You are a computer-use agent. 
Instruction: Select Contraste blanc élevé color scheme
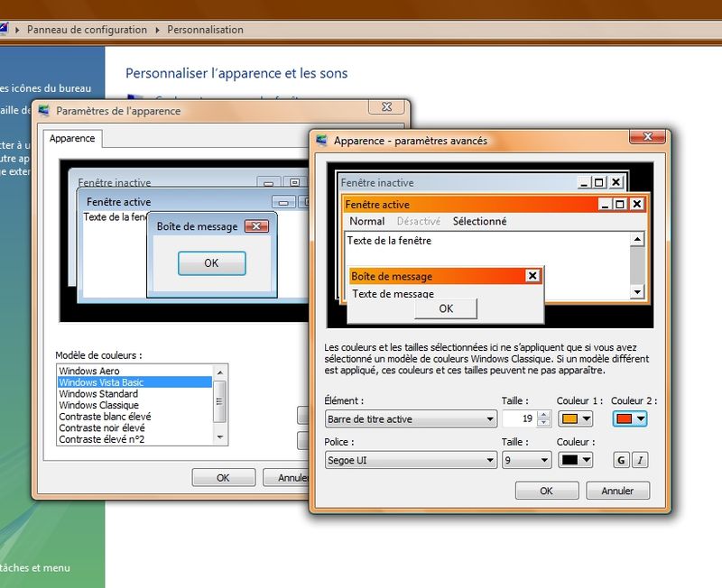pyautogui.click(x=134, y=417)
